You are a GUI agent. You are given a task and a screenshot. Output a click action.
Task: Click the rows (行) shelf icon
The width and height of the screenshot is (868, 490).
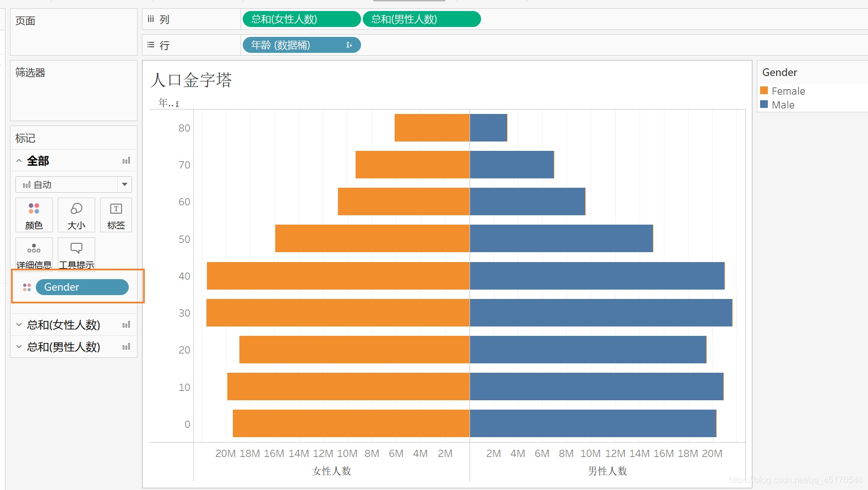click(151, 45)
